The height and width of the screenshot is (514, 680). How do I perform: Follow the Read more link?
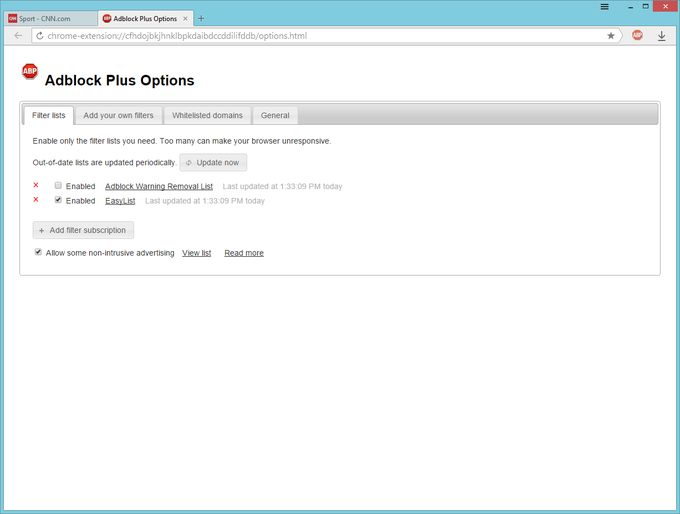pyautogui.click(x=244, y=253)
